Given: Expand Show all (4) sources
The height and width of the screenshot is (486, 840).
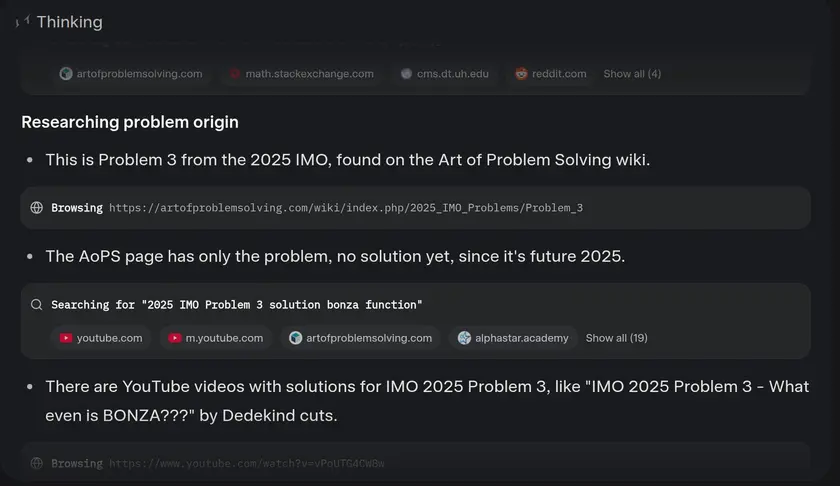Looking at the screenshot, I should tap(632, 73).
